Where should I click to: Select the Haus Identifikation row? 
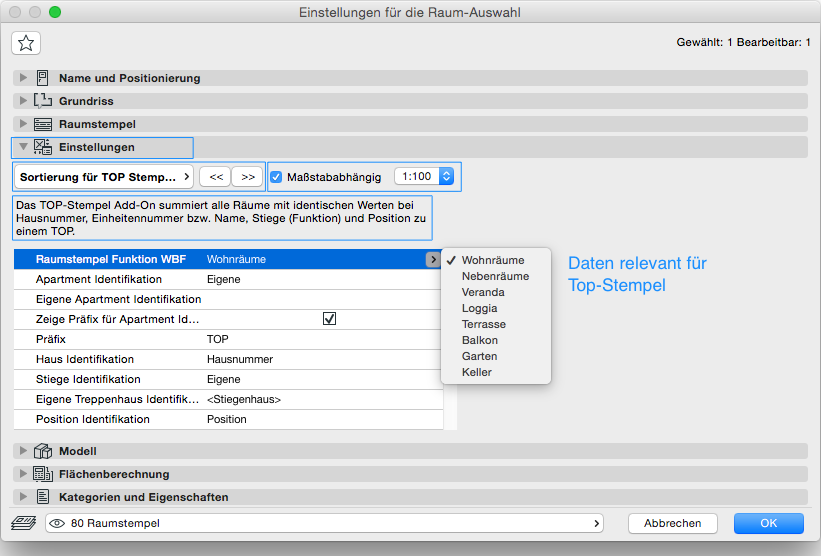pyautogui.click(x=228, y=359)
